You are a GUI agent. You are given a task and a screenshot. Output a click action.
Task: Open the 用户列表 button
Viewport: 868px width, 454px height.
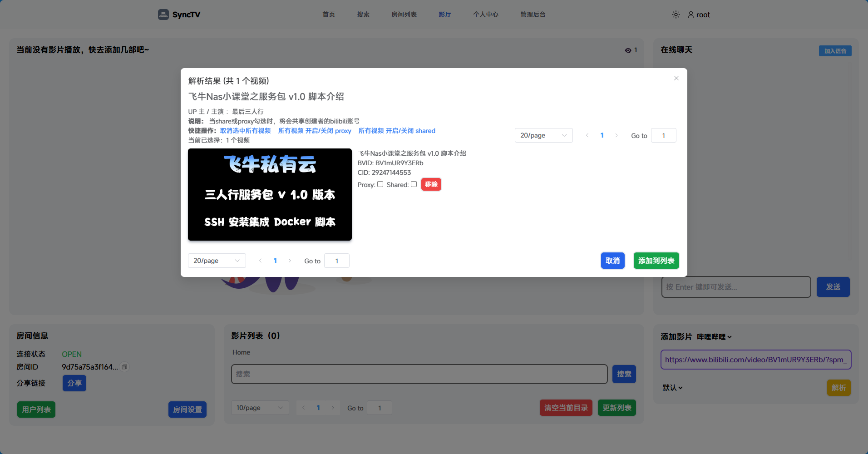(36, 410)
